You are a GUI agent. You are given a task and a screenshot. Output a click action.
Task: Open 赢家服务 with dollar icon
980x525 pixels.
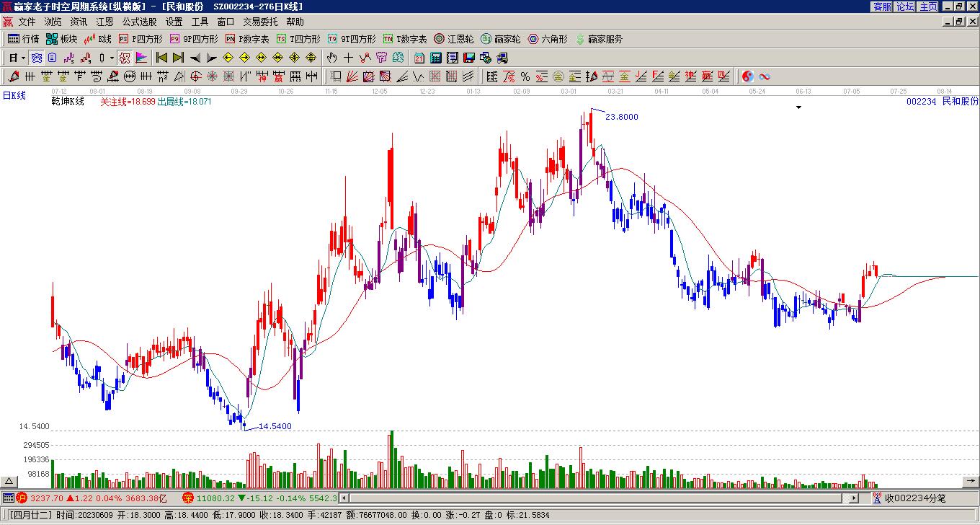click(599, 39)
